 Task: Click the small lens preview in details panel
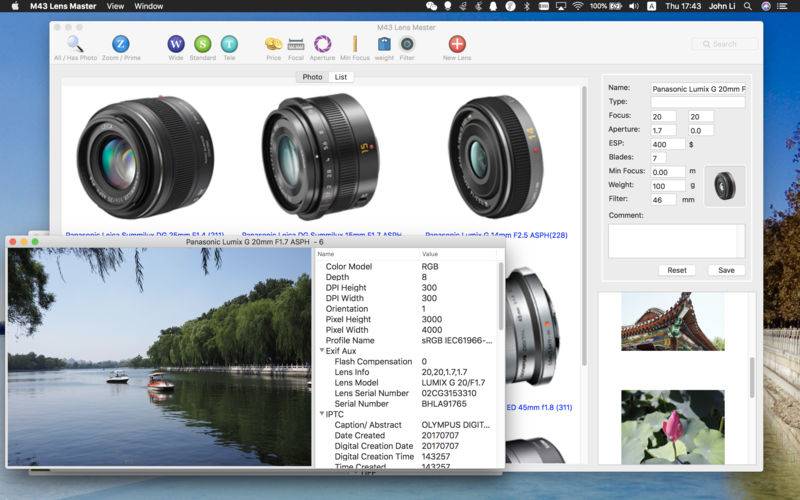[x=724, y=186]
